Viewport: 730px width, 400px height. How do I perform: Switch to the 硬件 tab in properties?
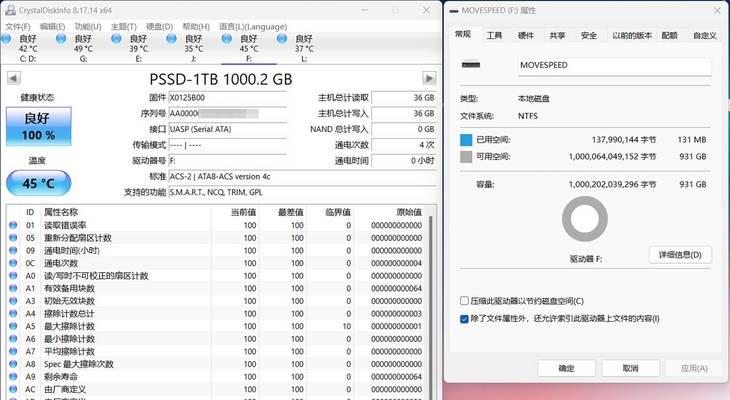(526, 35)
